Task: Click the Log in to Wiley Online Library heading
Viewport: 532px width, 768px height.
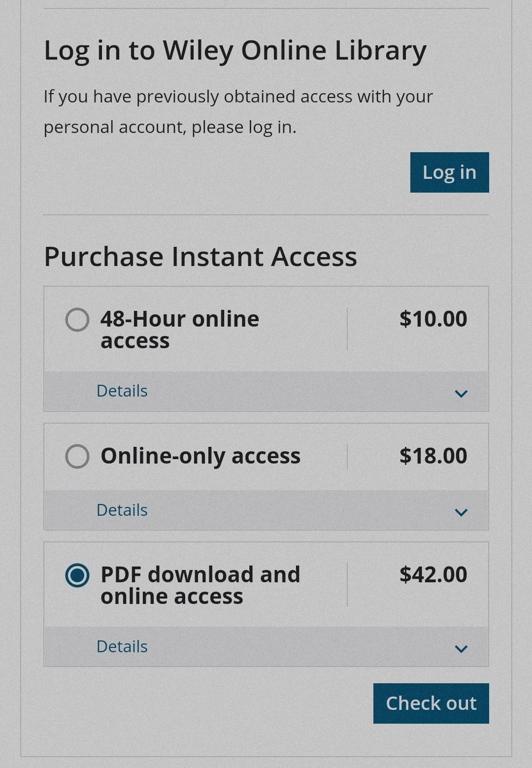Action: pyautogui.click(x=235, y=51)
